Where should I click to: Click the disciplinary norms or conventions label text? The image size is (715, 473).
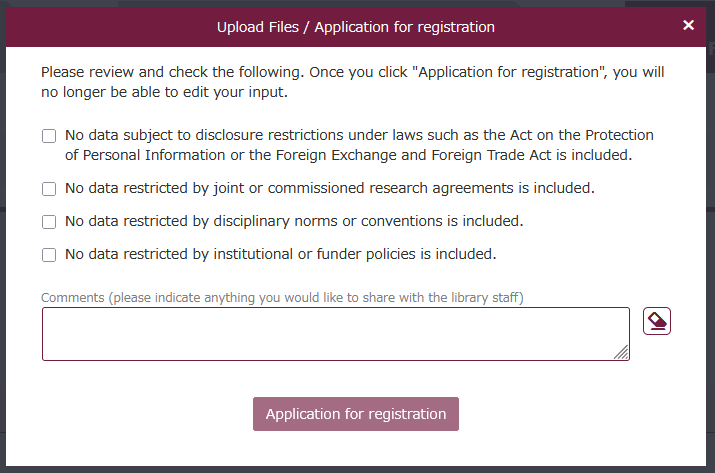(294, 221)
